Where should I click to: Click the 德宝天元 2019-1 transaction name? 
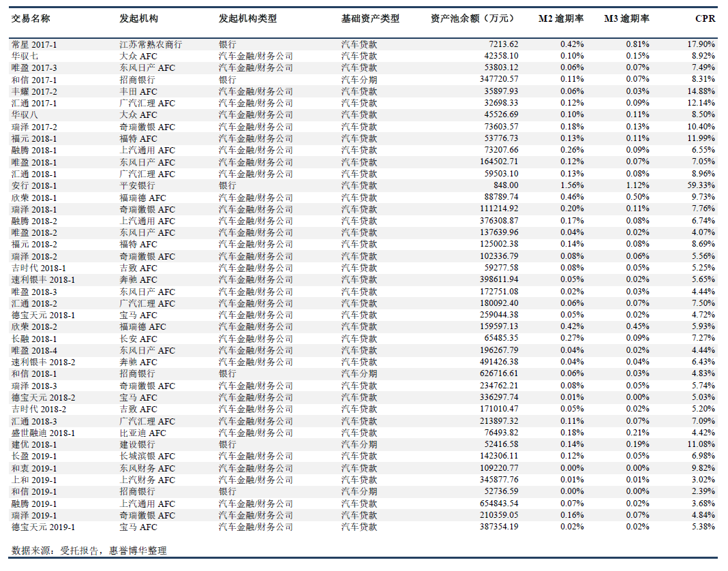click(43, 527)
